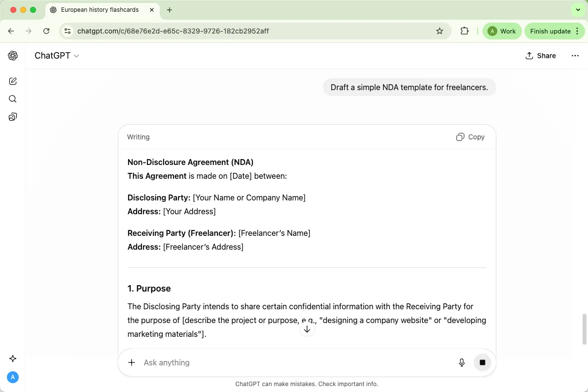Open search chats magnifier icon
Viewport: 588px width, 392px height.
click(x=13, y=99)
